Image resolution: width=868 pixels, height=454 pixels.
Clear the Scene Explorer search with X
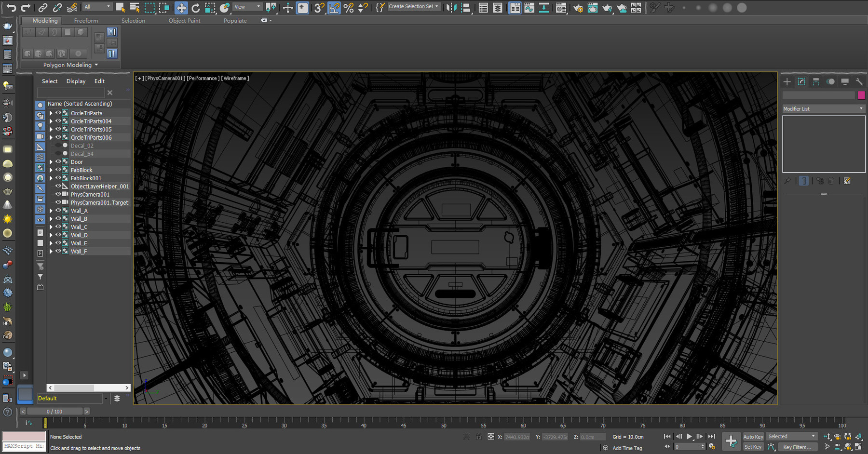pos(110,93)
